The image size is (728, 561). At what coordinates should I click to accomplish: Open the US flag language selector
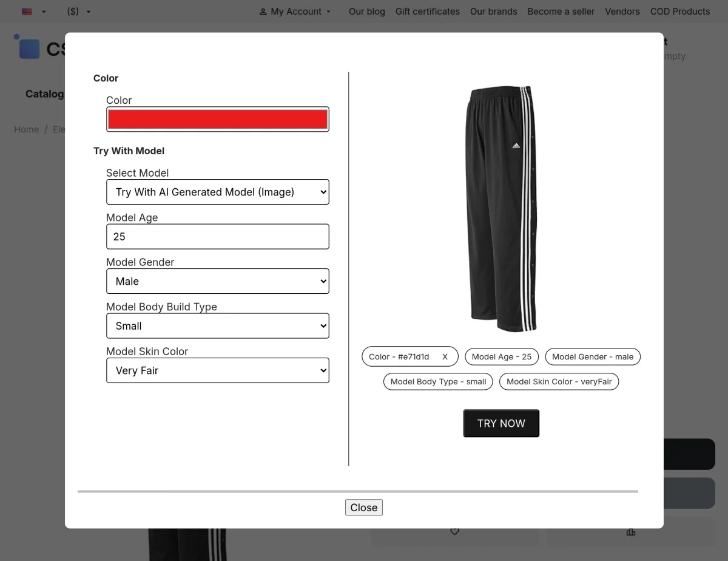point(33,11)
